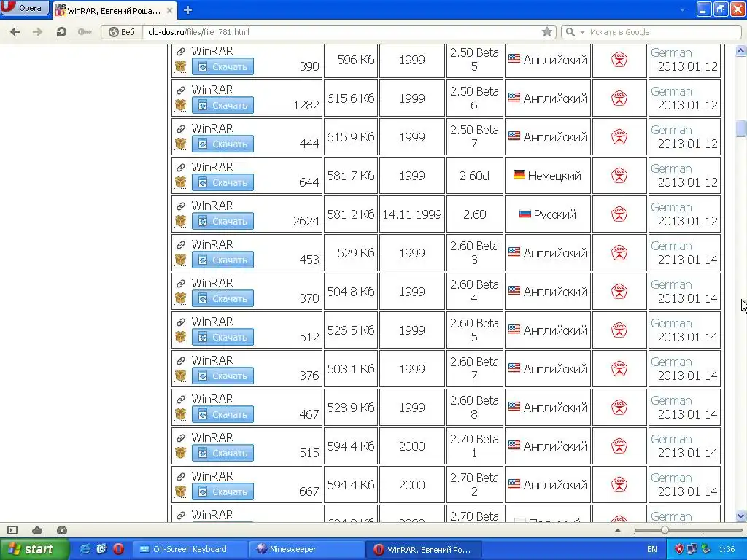Viewport: 747px width, 560px height.
Task: Click the Russian flag beside Русский
Action: point(525,214)
